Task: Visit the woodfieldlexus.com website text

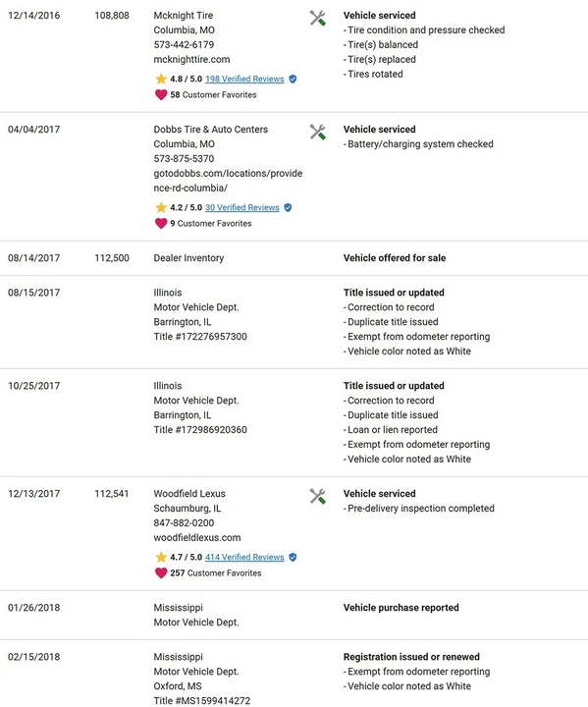Action: point(197,538)
